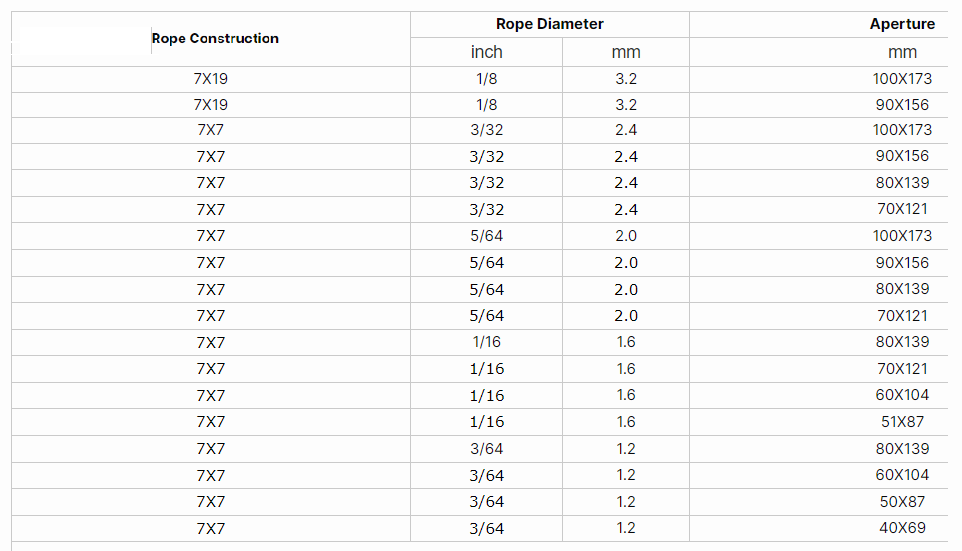Select the mm sub-header under Rope Diameter
Image resolution: width=962 pixels, height=551 pixels.
pyautogui.click(x=626, y=52)
